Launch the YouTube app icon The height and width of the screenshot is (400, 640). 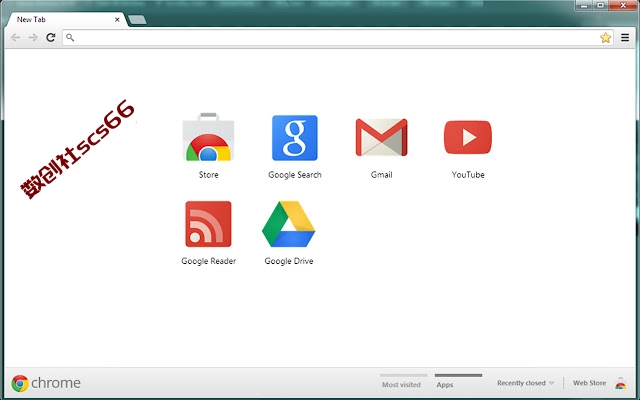coord(468,137)
